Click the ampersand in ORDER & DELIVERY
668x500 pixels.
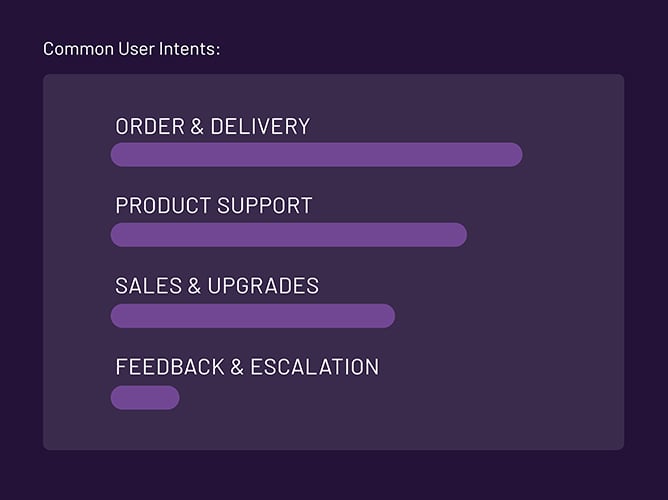point(196,127)
